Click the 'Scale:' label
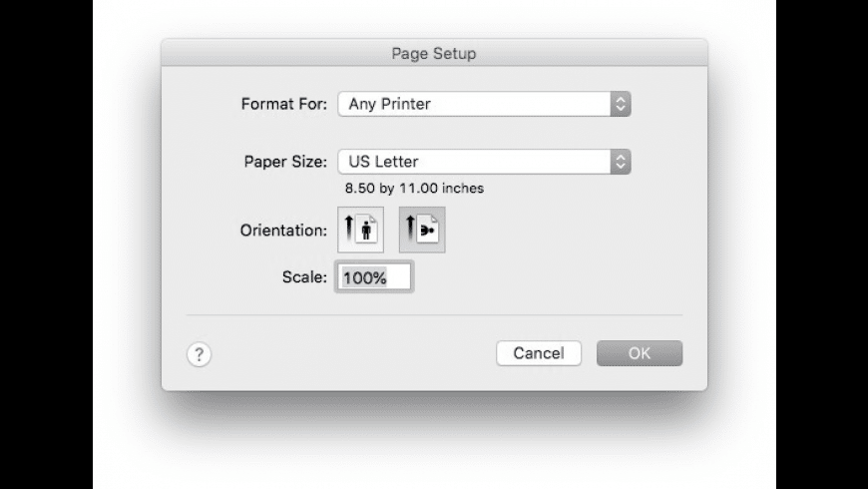 click(304, 277)
